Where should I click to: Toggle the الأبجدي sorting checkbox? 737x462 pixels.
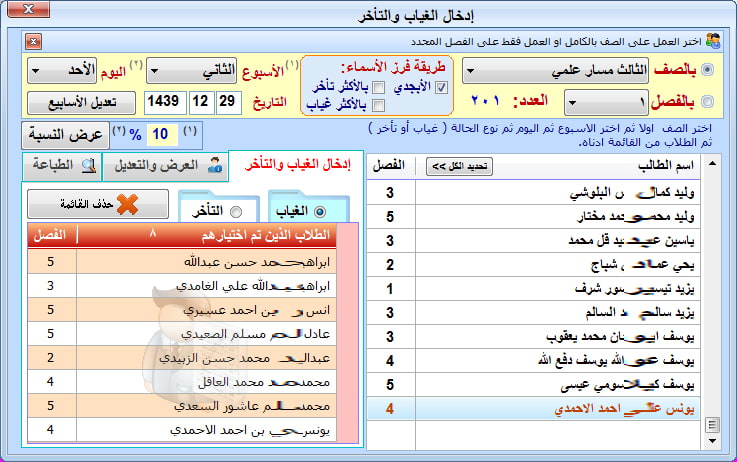tap(441, 87)
